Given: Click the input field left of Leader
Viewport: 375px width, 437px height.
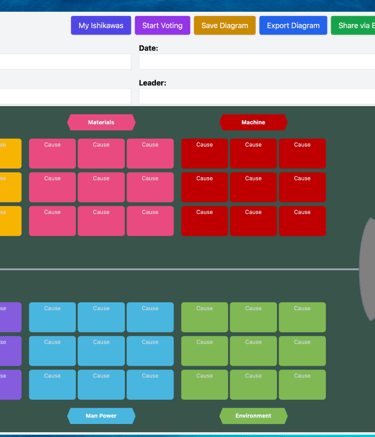Looking at the screenshot, I should pyautogui.click(x=65, y=96).
